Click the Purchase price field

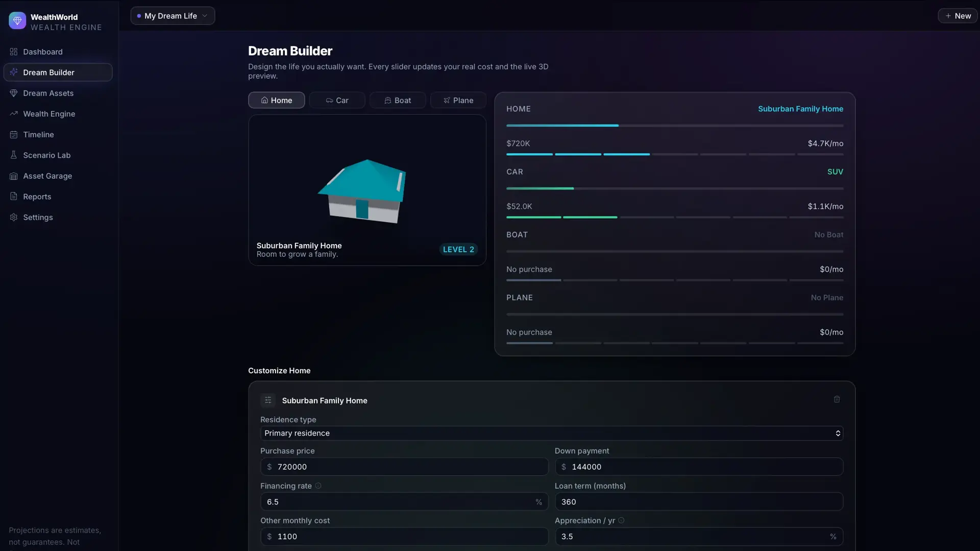[404, 467]
